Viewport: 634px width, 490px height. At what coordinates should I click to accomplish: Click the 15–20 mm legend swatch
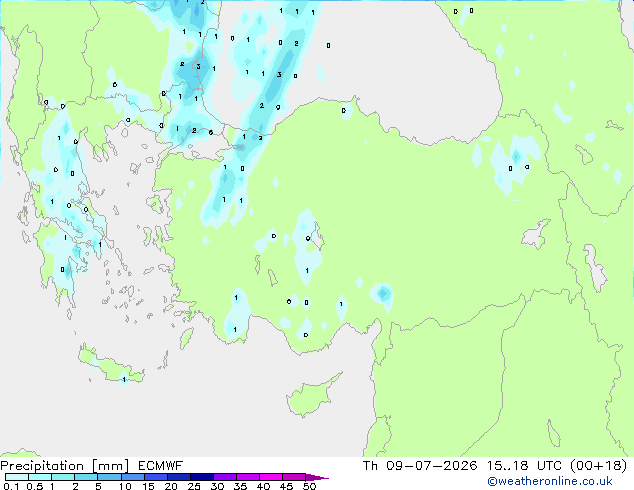point(156,477)
